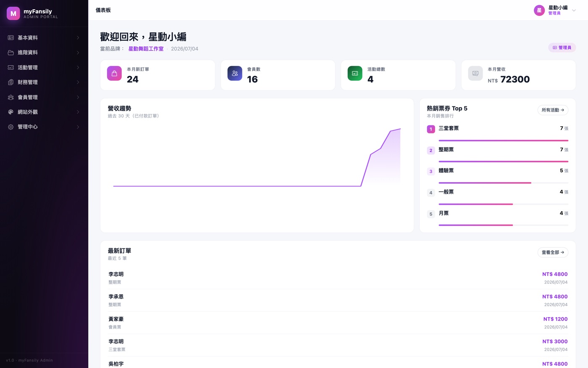Image resolution: width=588 pixels, height=368 pixels.
Task: Open the user account dropdown arrow
Action: tap(574, 11)
